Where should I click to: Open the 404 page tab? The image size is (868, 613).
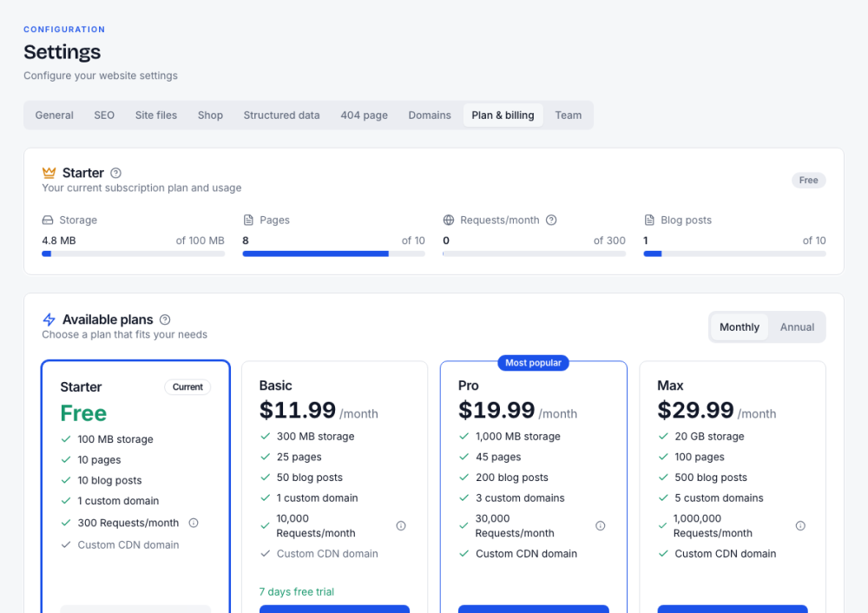click(364, 115)
